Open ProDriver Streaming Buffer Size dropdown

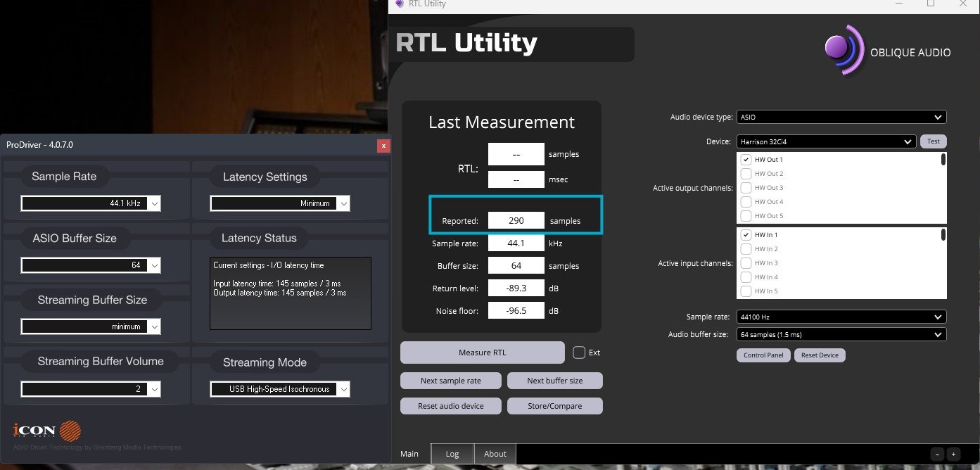coord(91,326)
